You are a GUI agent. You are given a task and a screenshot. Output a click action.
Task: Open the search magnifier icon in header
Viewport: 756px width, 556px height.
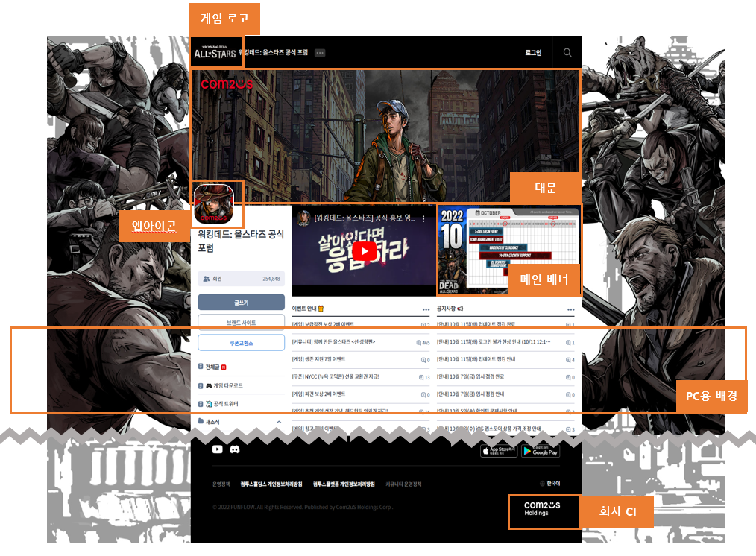[567, 52]
